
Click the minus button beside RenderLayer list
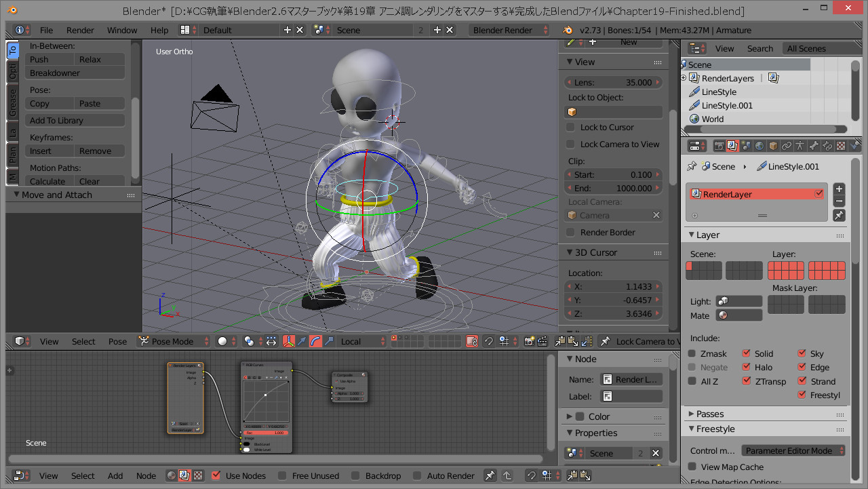point(839,201)
